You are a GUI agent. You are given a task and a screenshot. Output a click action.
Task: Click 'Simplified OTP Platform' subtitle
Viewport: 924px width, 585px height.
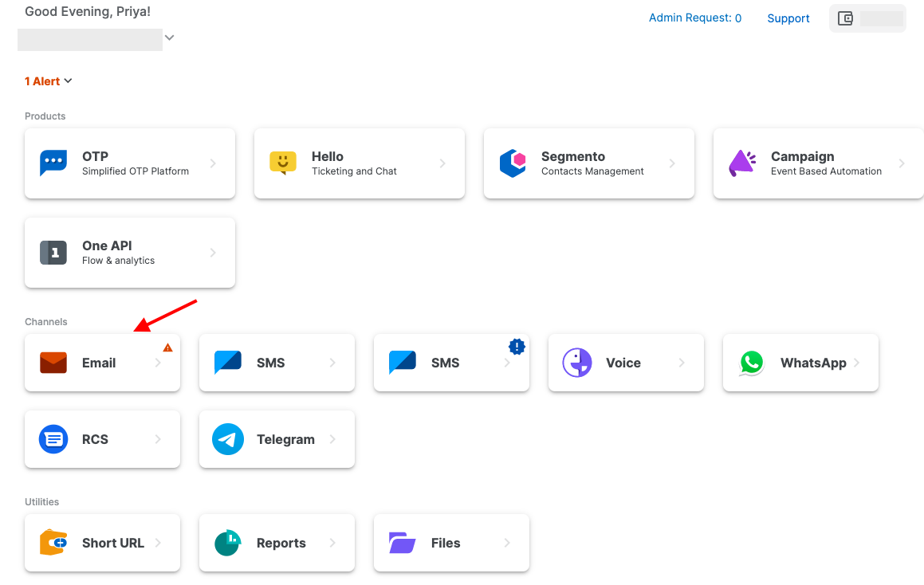point(136,171)
